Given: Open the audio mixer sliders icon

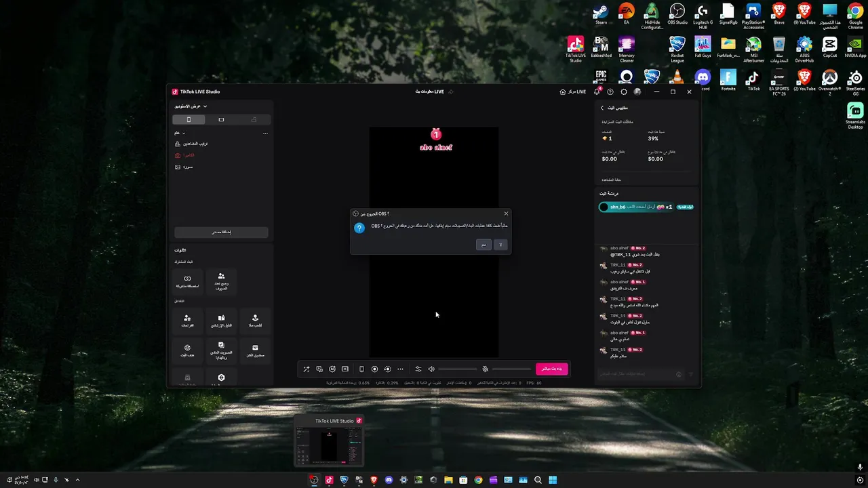Looking at the screenshot, I should (418, 369).
